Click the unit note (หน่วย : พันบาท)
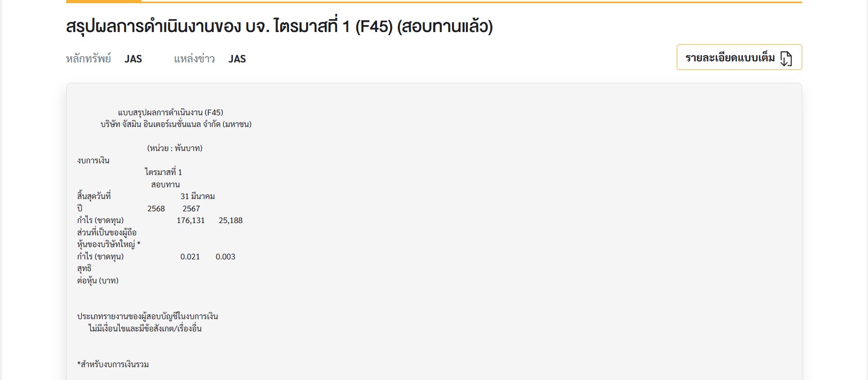 click(175, 148)
